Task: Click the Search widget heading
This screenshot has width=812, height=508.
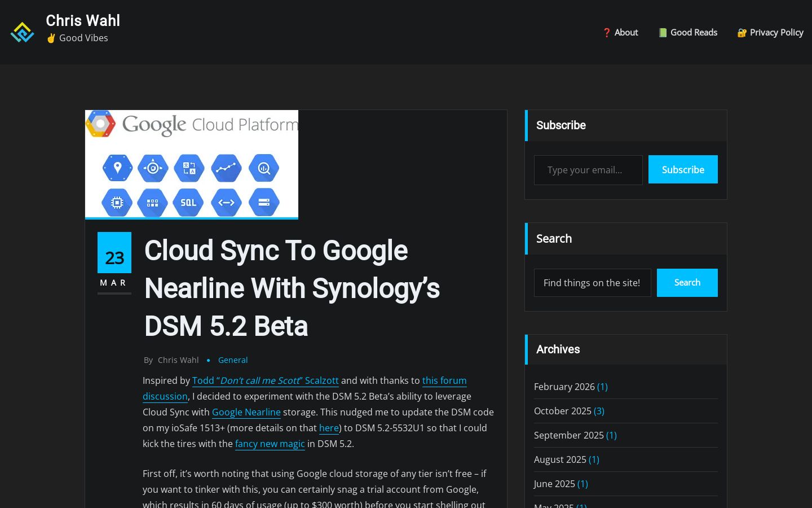Action: (554, 239)
